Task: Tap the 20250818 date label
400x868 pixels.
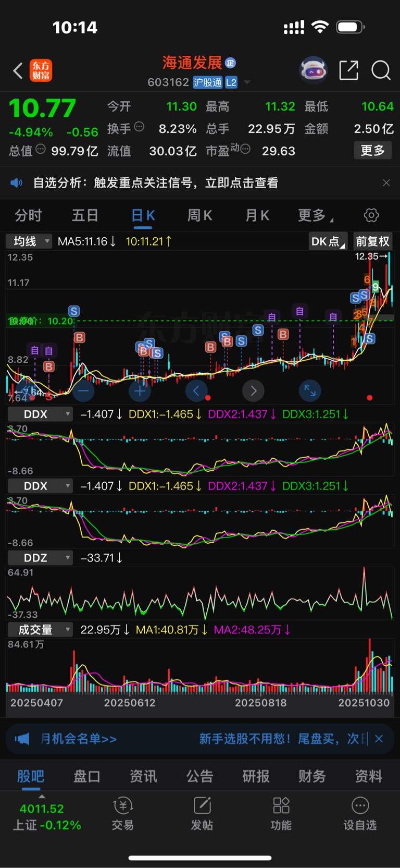Action: (260, 703)
